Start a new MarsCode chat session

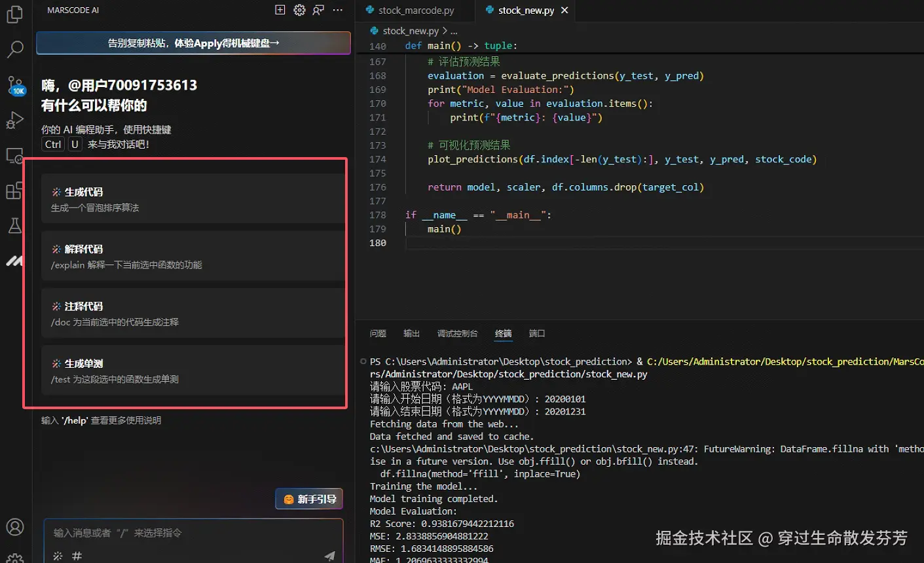[280, 10]
